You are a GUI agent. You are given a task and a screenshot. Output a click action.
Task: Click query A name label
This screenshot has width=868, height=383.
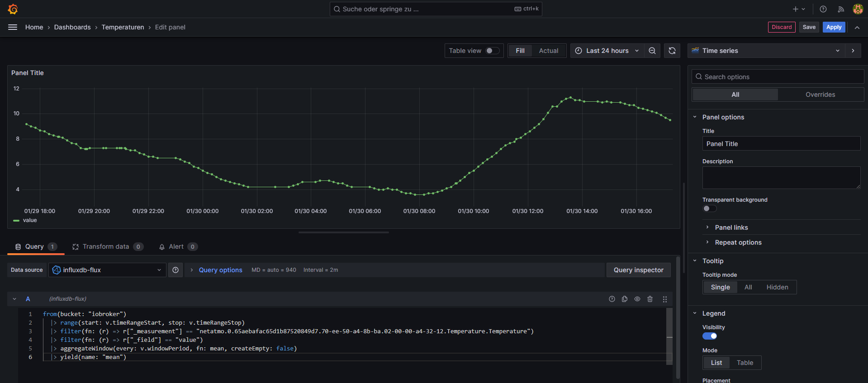pos(28,299)
